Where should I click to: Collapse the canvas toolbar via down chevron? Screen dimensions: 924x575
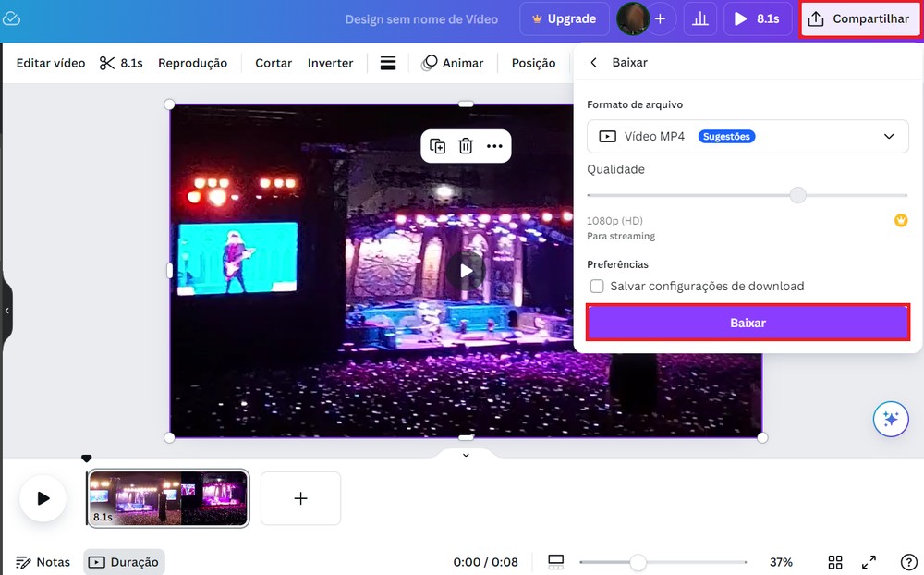click(x=466, y=454)
